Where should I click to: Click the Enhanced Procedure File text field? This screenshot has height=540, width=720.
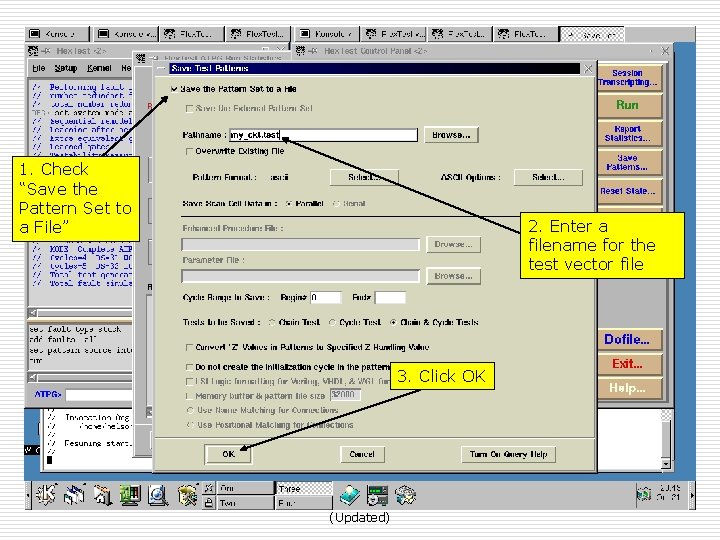click(301, 245)
